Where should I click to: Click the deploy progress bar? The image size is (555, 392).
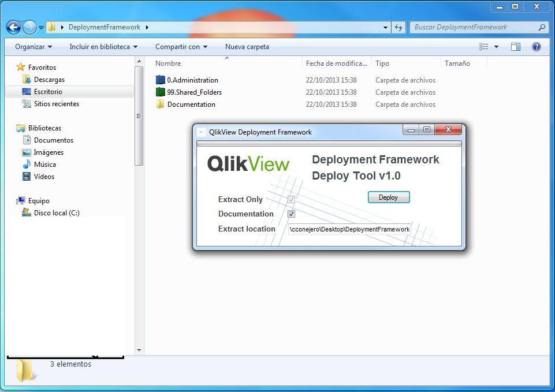coord(329,144)
